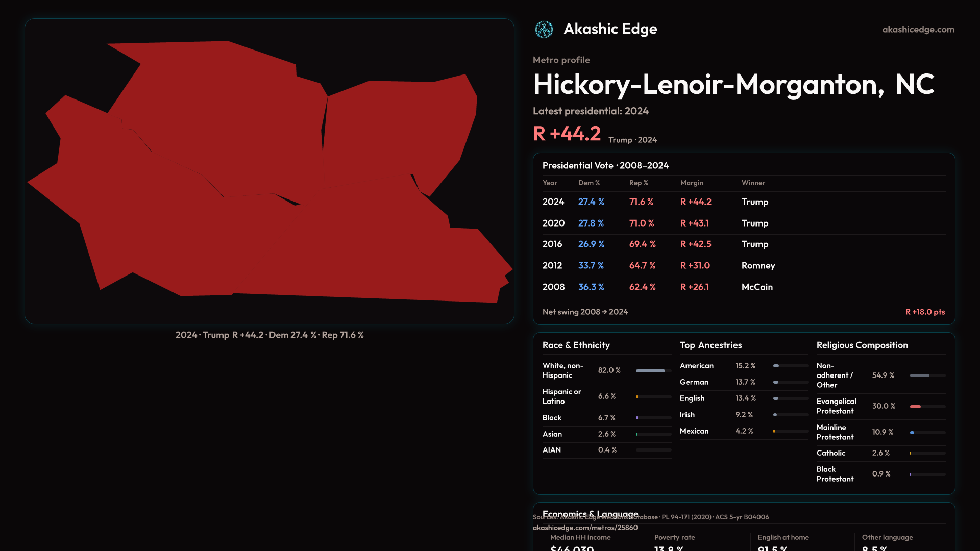The height and width of the screenshot is (551, 980).
Task: Click the map caption below the map
Action: tap(269, 335)
